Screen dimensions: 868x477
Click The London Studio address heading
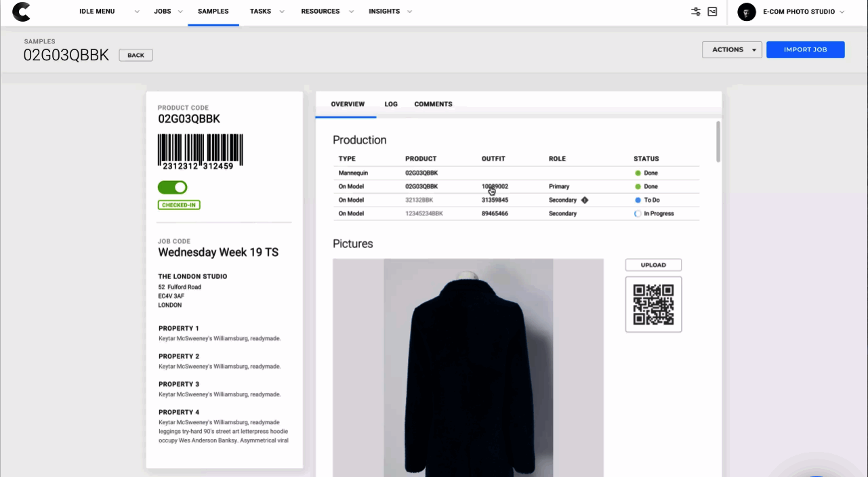click(x=193, y=276)
